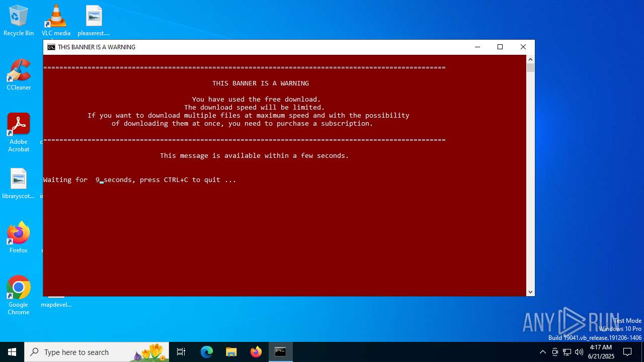Image resolution: width=644 pixels, height=362 pixels.
Task: Click 'You have used the free download.' text
Action: coord(256,99)
